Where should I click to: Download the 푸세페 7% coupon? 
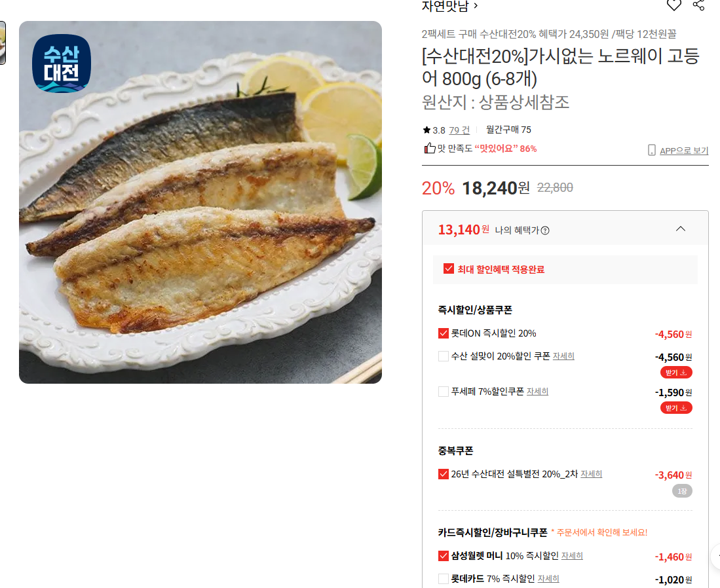tap(676, 408)
